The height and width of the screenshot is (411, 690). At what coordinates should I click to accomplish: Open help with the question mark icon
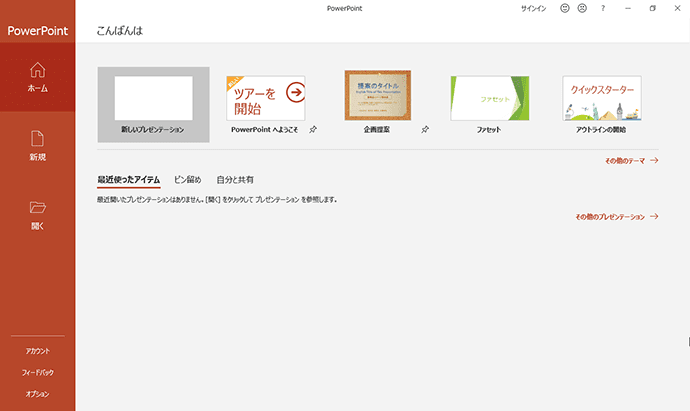(x=603, y=8)
